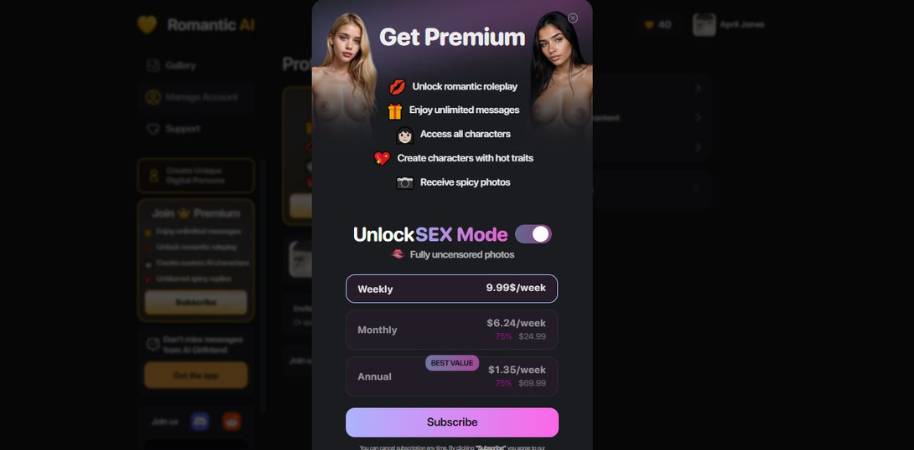Click the bell icon beside Don't miss messages
The image size is (914, 450).
tap(153, 344)
